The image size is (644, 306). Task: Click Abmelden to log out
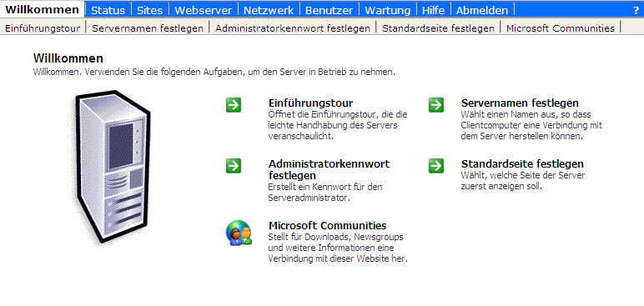(482, 10)
